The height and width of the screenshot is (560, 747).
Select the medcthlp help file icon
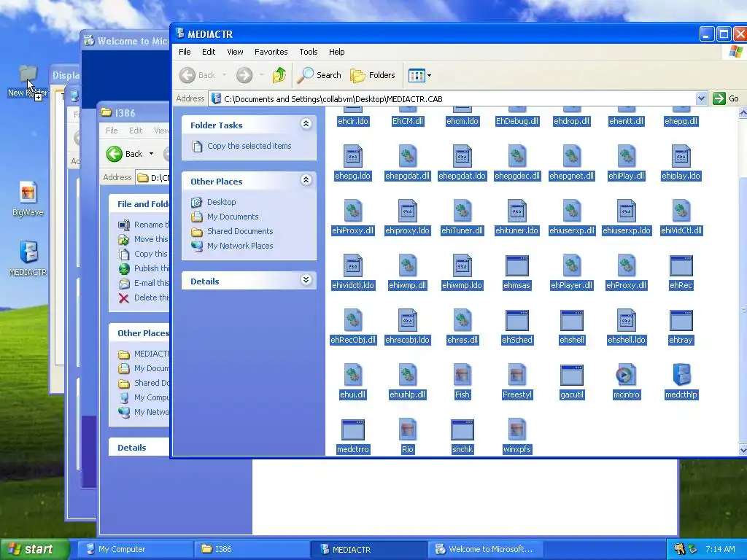coord(681,375)
